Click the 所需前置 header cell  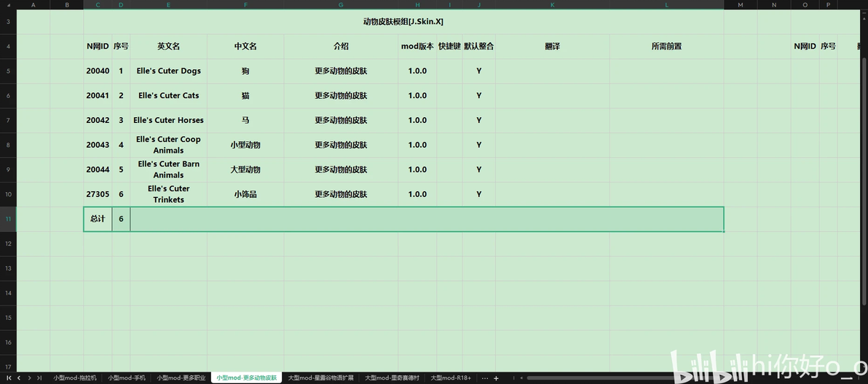pos(666,47)
